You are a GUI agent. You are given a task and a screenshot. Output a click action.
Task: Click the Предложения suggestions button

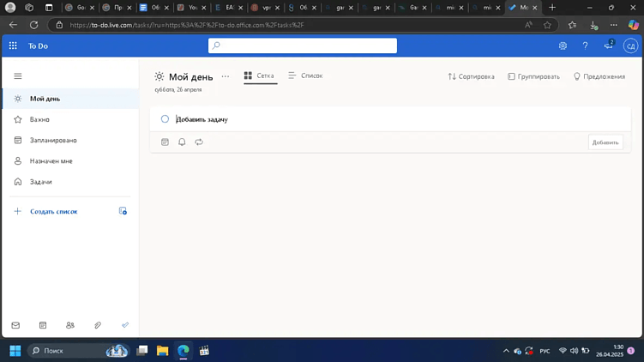tap(599, 76)
